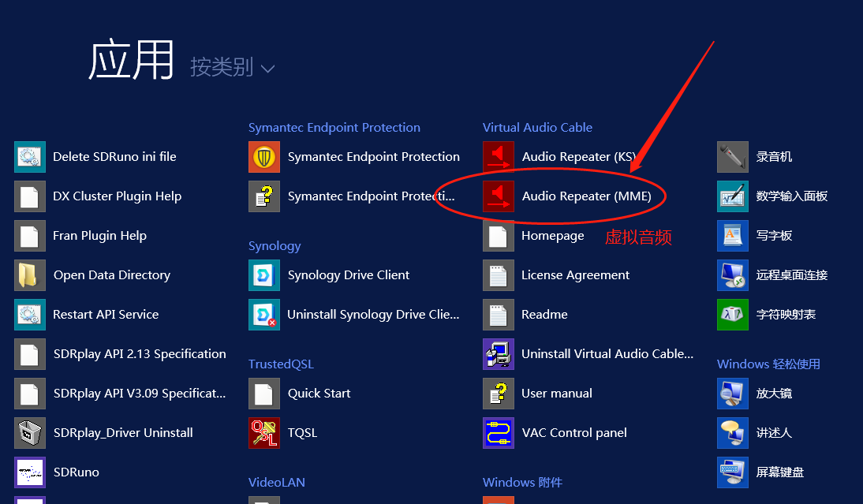
Task: Open Virtual Audio Cable User manual icon
Action: 499,394
